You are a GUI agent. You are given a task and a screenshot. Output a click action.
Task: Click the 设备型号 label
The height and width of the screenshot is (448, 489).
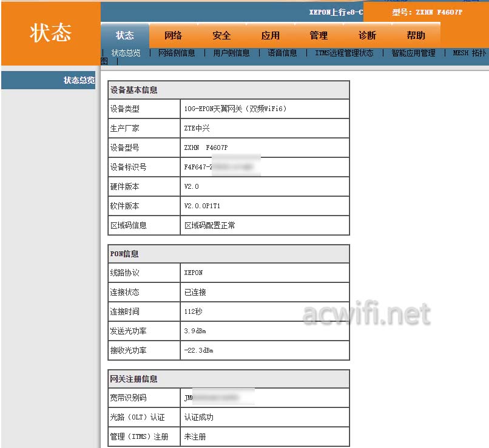(124, 148)
